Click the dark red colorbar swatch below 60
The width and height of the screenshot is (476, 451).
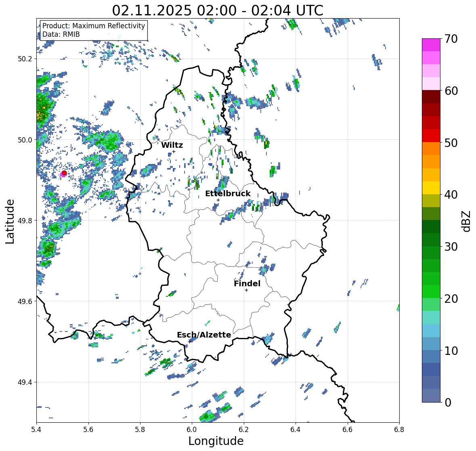click(x=431, y=97)
